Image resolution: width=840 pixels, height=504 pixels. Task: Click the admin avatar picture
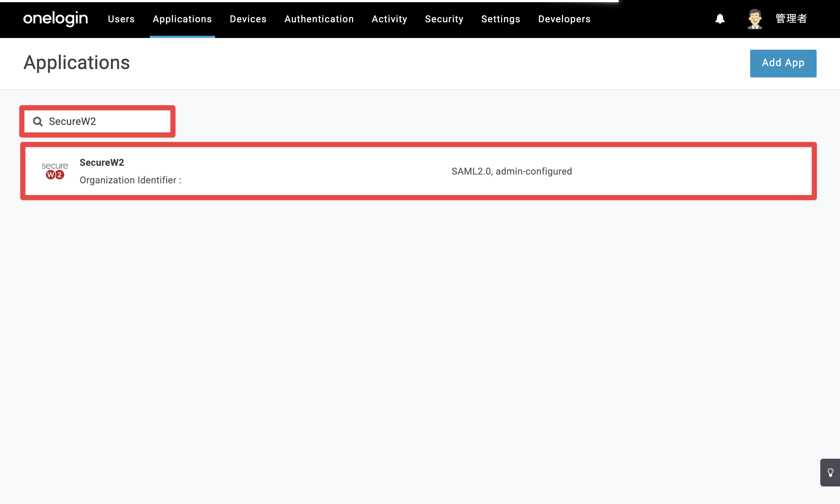click(x=755, y=19)
